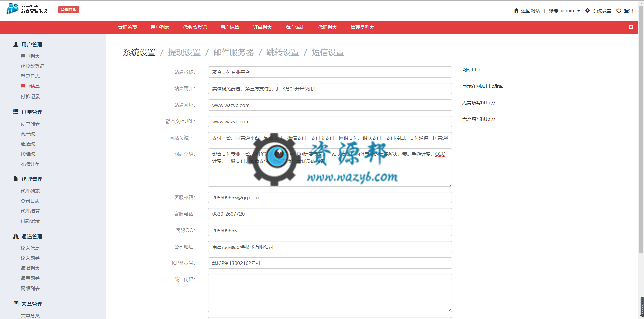Open sidebar 通道统计
Image resolution: width=644 pixels, height=319 pixels.
[30, 144]
